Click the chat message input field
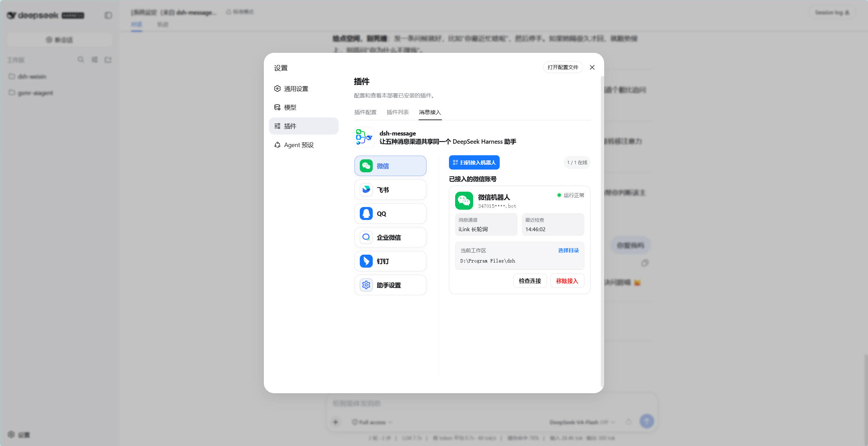This screenshot has height=446, width=868. pos(492,403)
